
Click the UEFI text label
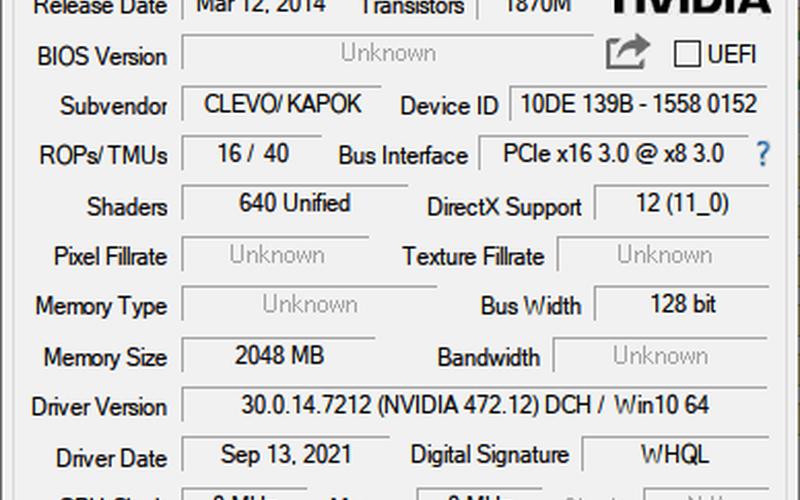tap(732, 54)
